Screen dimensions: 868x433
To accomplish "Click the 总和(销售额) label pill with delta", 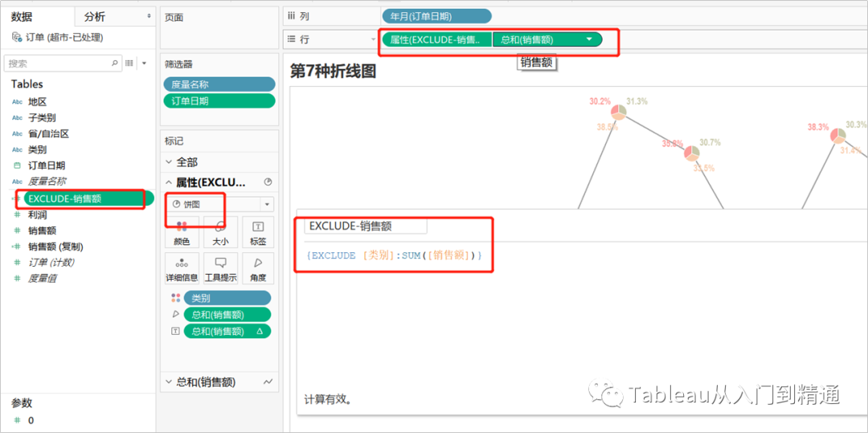I will (x=227, y=331).
